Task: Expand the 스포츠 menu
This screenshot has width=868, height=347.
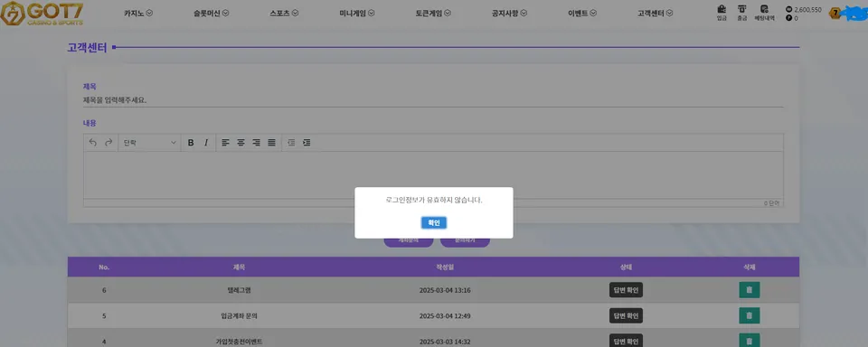Action: click(284, 14)
